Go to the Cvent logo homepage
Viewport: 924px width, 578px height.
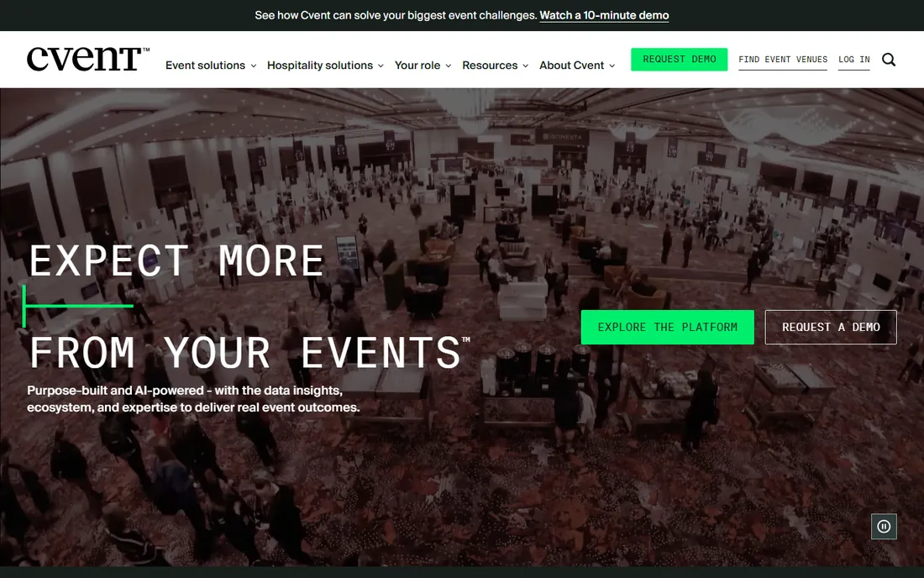[88, 59]
